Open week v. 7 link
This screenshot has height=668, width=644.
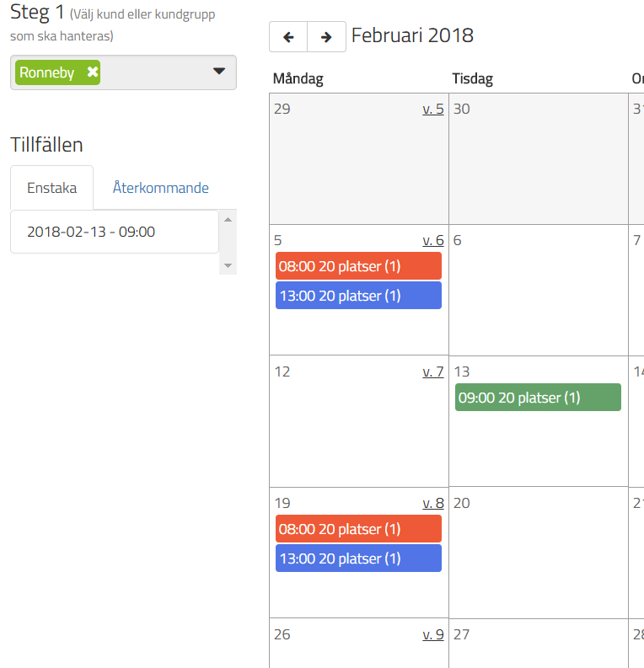pos(432,371)
